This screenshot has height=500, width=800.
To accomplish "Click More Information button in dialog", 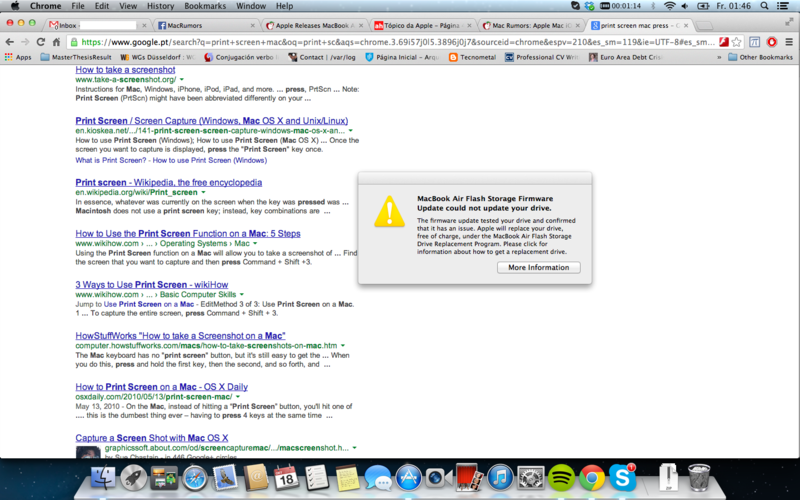I will pos(539,267).
